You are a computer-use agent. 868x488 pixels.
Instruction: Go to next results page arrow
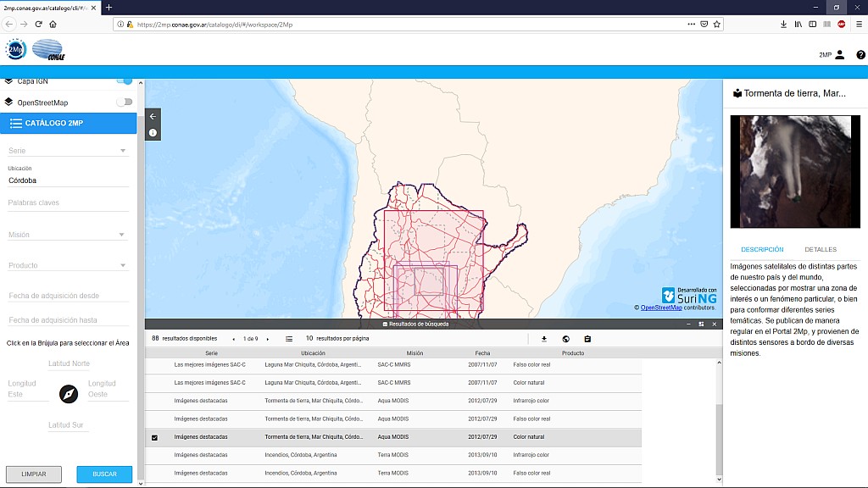[268, 339]
